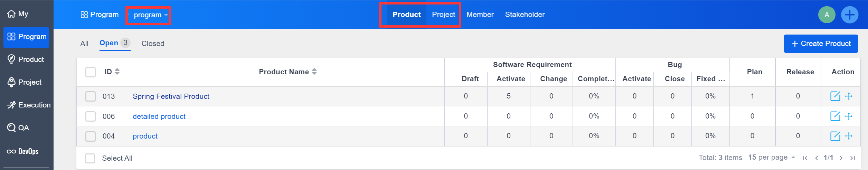Open Product section in the sidebar
Screen dimensions: 868x170
[26, 59]
